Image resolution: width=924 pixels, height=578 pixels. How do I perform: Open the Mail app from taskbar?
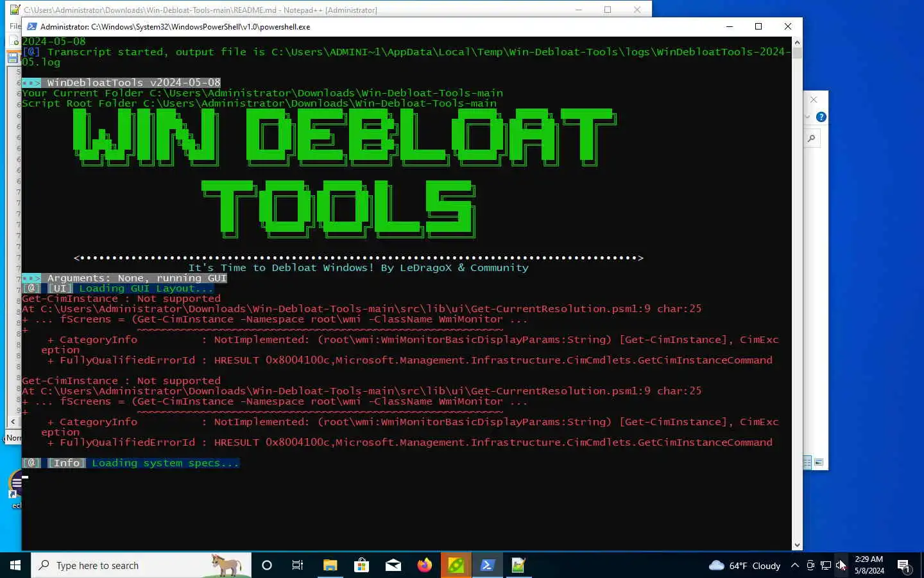coord(393,565)
